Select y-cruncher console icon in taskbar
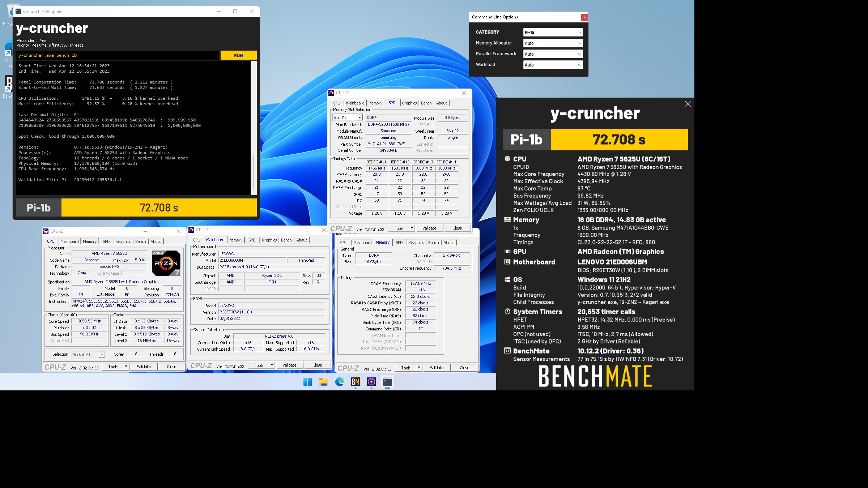 pyautogui.click(x=387, y=382)
